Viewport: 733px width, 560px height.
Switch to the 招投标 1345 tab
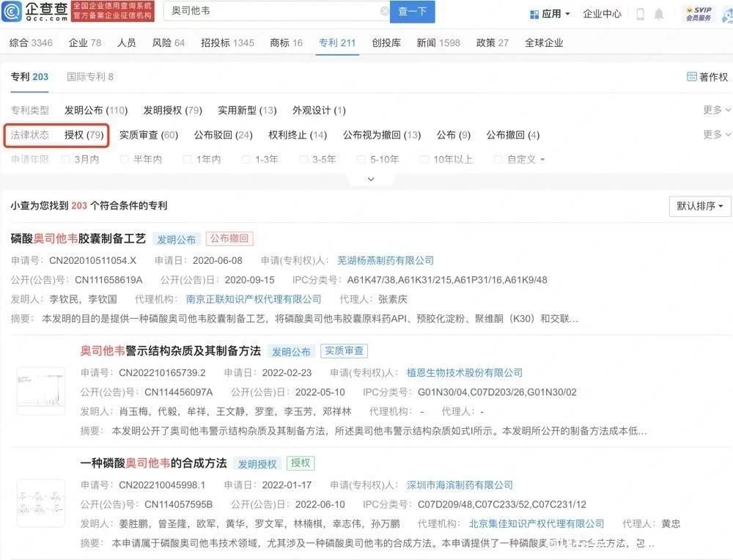(x=228, y=43)
